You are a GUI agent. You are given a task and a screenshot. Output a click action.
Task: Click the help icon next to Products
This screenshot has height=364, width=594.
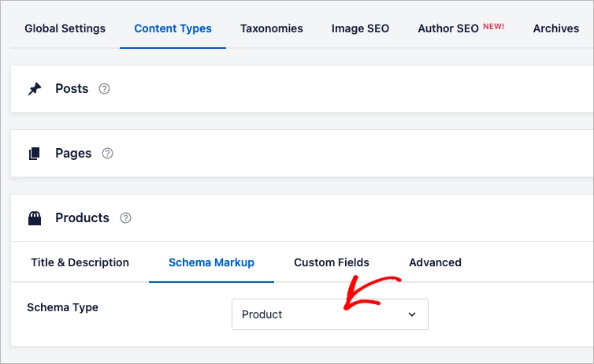tap(125, 217)
